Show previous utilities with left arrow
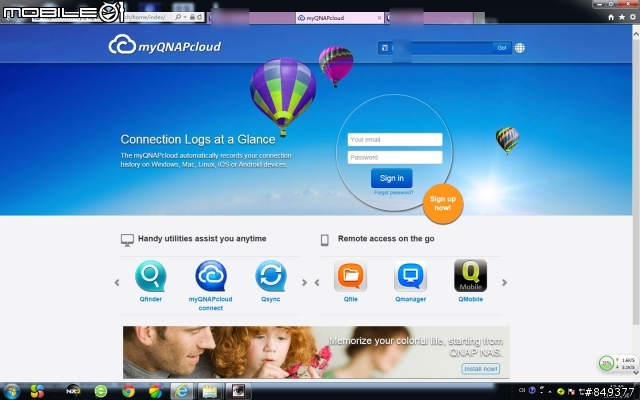The height and width of the screenshot is (400, 640). point(117,282)
